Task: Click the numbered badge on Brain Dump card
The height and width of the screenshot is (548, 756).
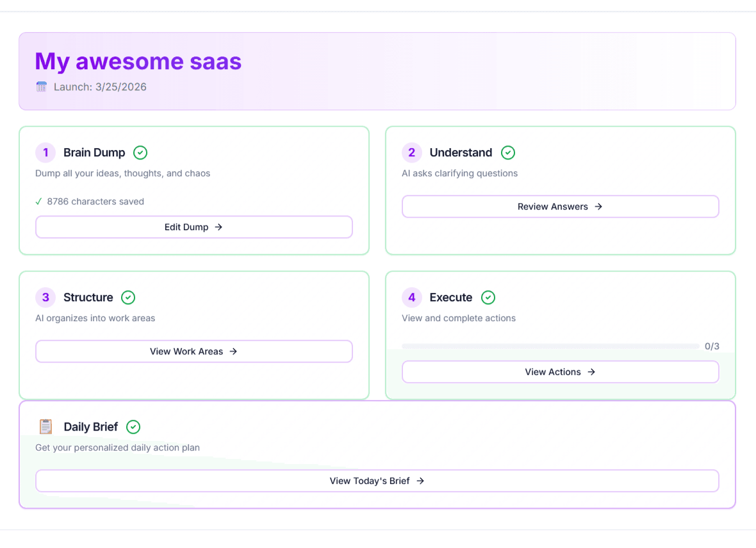Action: (45, 153)
